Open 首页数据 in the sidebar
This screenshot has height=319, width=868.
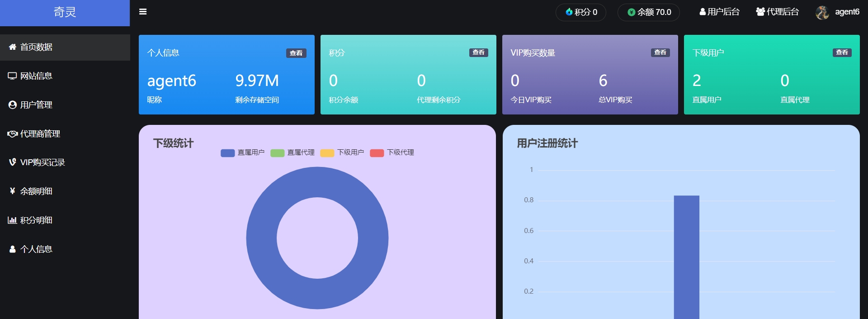pos(65,47)
